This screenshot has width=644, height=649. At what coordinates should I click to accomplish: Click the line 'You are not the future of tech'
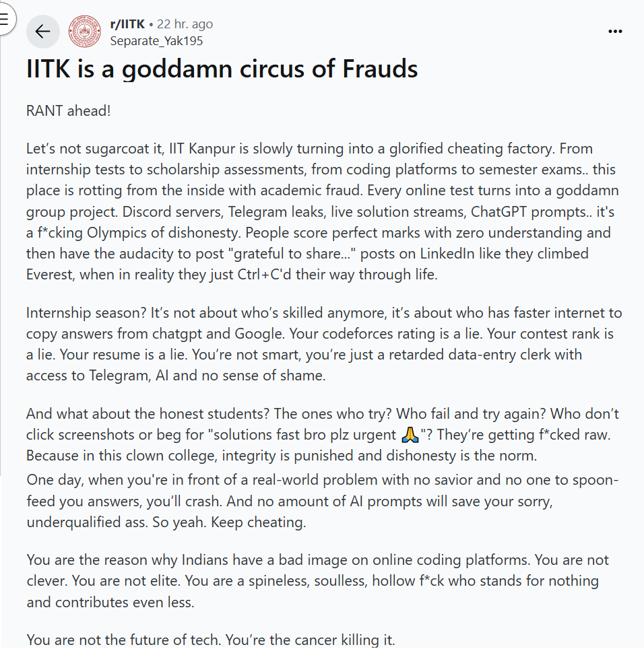(211, 640)
